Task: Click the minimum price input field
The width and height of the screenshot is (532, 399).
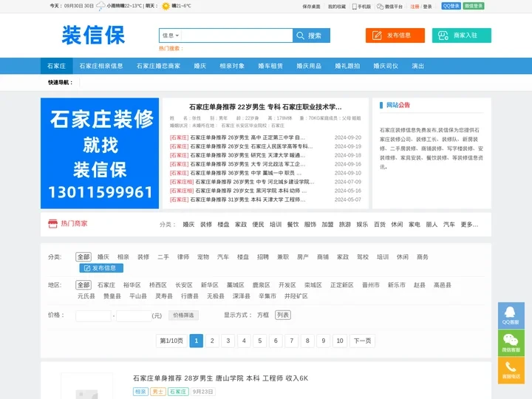Action: (x=93, y=316)
